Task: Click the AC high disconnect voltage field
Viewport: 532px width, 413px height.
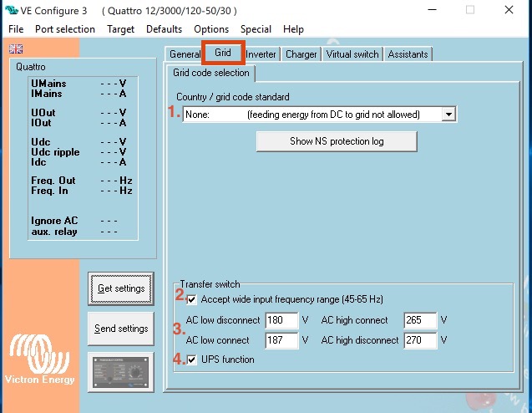Action: click(x=418, y=341)
